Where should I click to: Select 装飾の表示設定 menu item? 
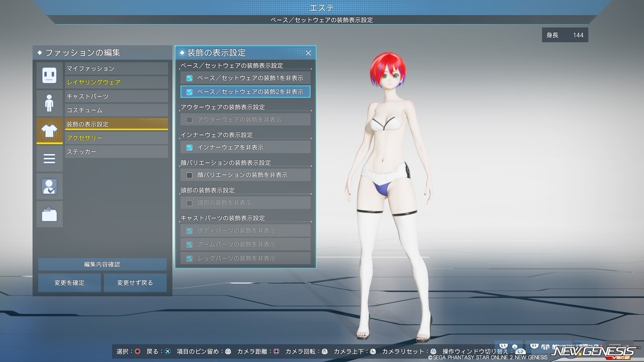[116, 124]
